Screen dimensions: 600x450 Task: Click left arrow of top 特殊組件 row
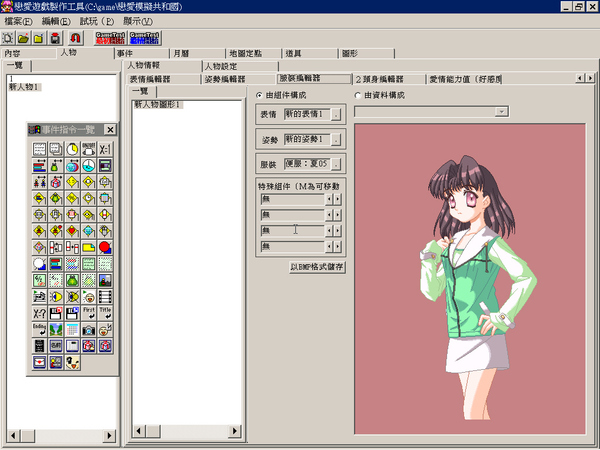coord(329,199)
